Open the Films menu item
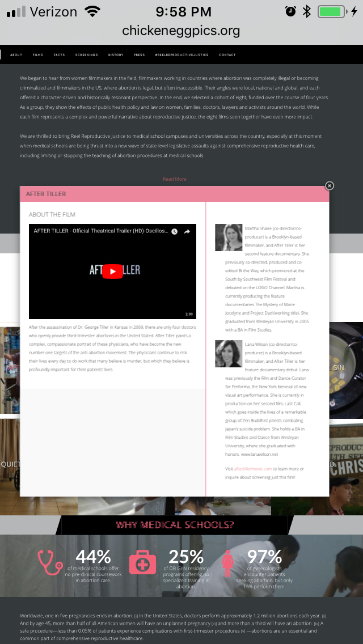 [x=38, y=55]
